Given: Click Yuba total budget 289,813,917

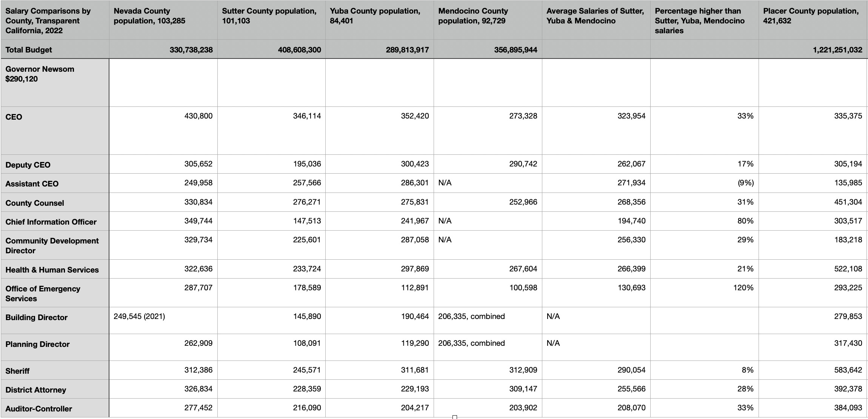Looking at the screenshot, I should 407,50.
